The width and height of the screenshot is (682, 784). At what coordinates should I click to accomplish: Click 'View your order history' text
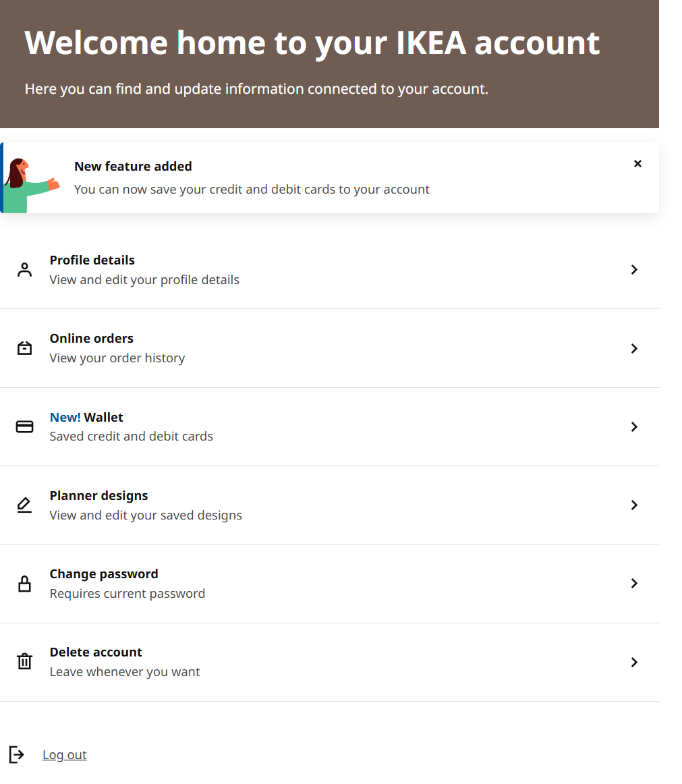(117, 358)
